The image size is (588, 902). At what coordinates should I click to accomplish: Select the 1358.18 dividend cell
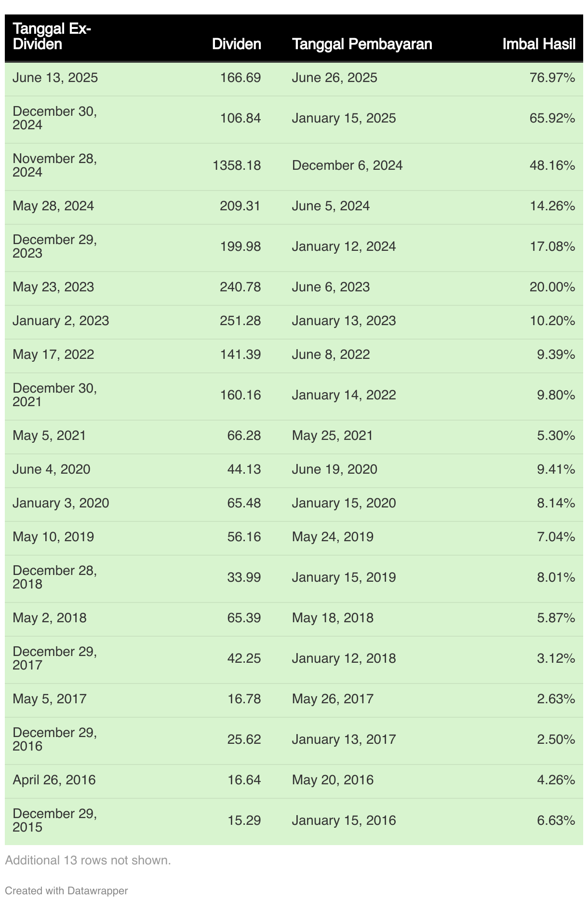coord(237,165)
